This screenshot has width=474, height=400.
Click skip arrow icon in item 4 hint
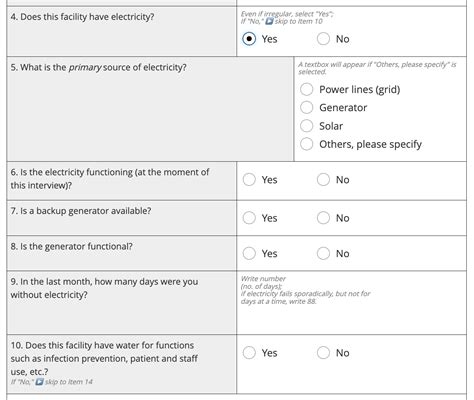pos(269,22)
